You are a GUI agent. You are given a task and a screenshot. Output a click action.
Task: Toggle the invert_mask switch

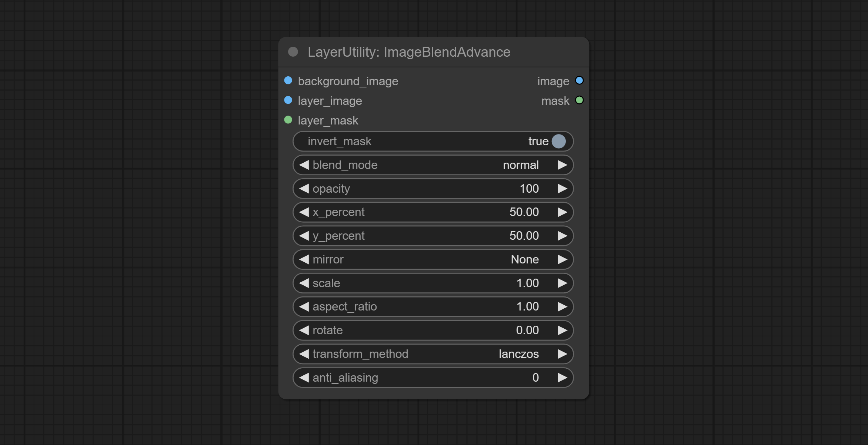558,141
